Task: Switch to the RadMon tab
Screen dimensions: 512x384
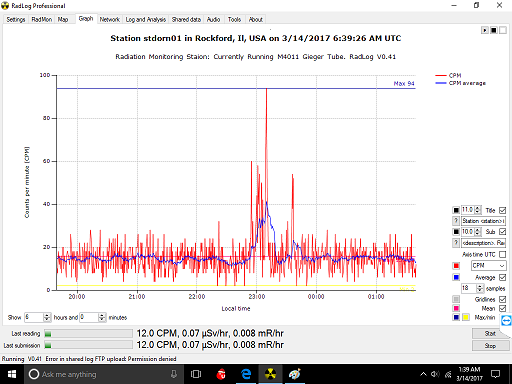Action: click(x=42, y=19)
